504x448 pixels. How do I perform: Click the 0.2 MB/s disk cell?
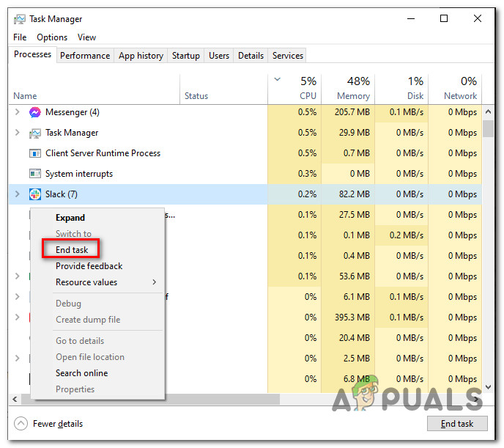(401, 235)
